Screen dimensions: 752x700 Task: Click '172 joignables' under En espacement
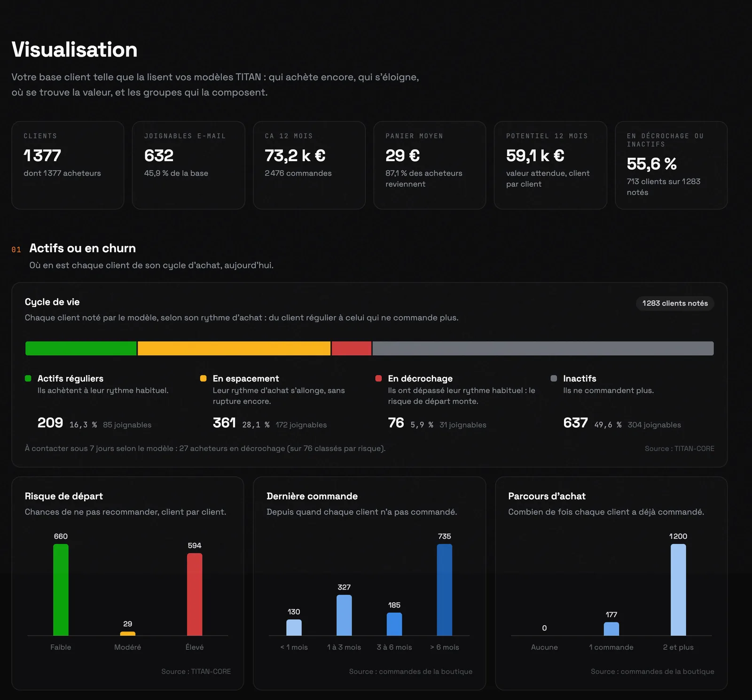301,425
